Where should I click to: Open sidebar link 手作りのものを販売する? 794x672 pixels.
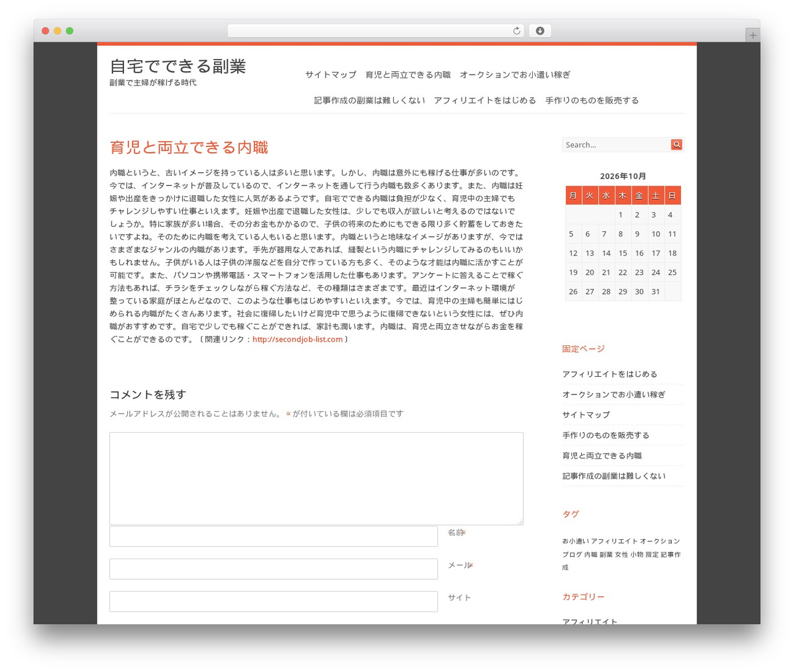coord(606,436)
